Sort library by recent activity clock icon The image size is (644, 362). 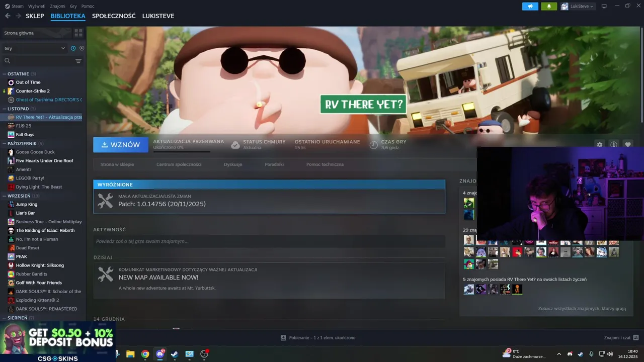click(x=73, y=48)
